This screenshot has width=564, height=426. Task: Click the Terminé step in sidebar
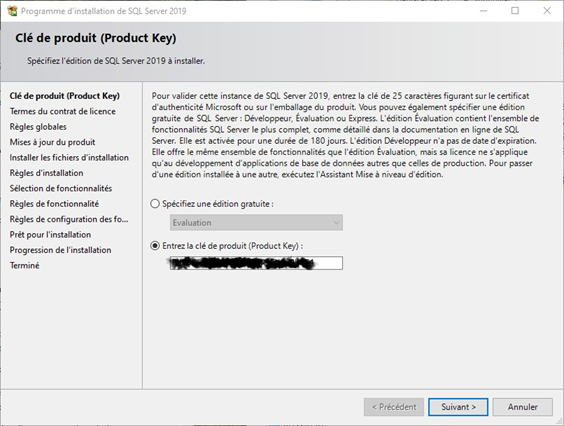point(24,266)
